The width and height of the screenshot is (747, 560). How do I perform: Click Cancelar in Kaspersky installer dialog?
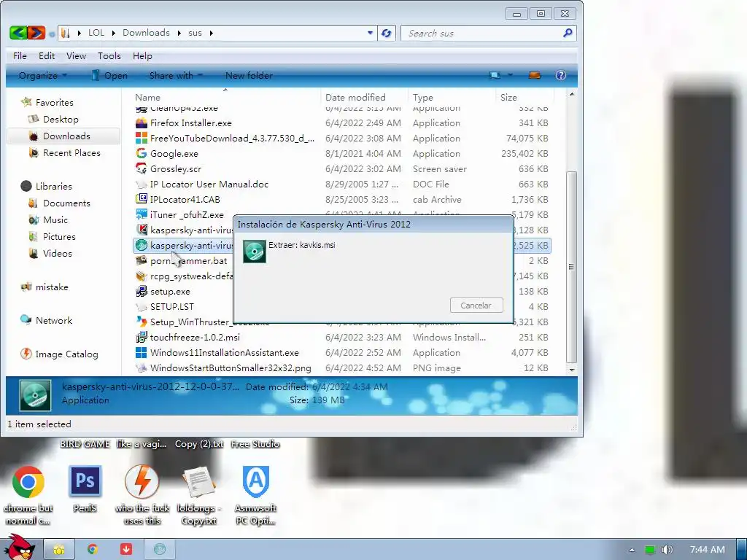476,306
